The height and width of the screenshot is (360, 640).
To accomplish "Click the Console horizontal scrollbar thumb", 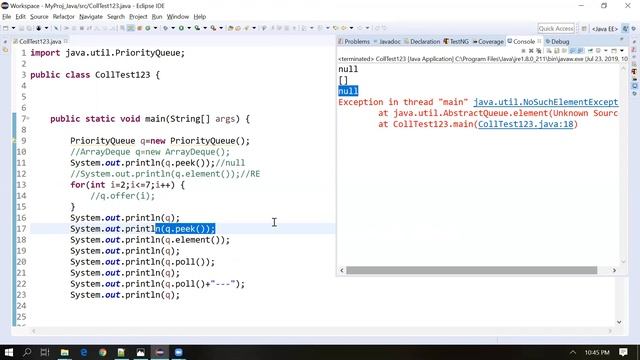I will (471, 270).
